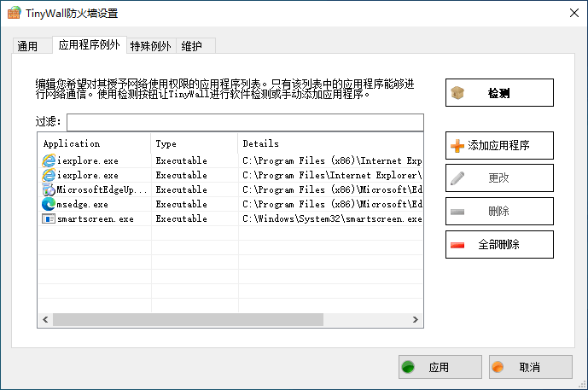This screenshot has height=390, width=588.
Task: Click Executable type cell of MicrosoftEdgeUp... row
Action: click(x=182, y=189)
